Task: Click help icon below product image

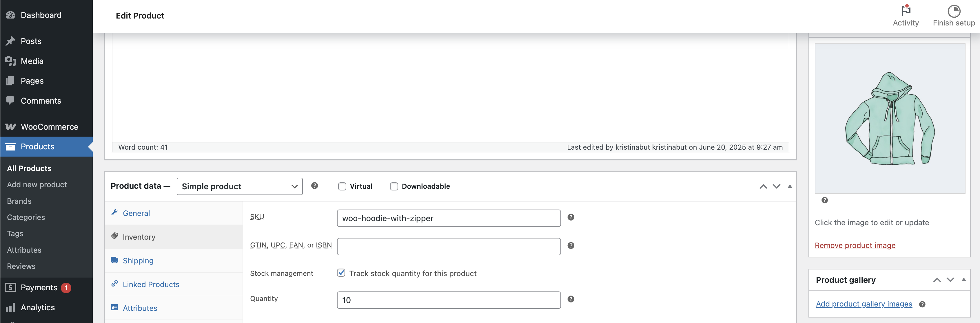Action: [x=824, y=200]
